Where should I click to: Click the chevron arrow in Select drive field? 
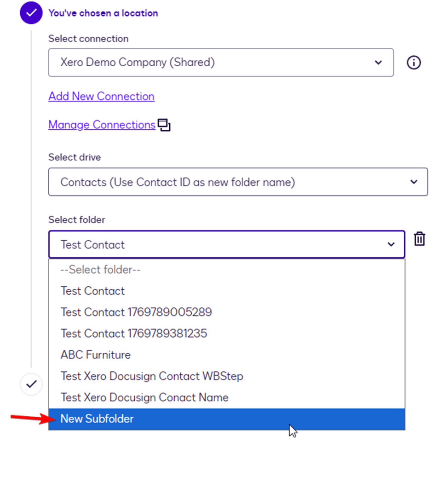point(414,182)
